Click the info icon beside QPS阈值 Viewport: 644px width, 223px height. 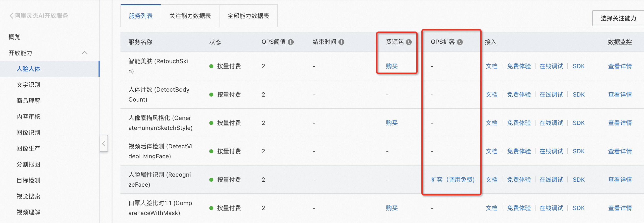tap(290, 42)
